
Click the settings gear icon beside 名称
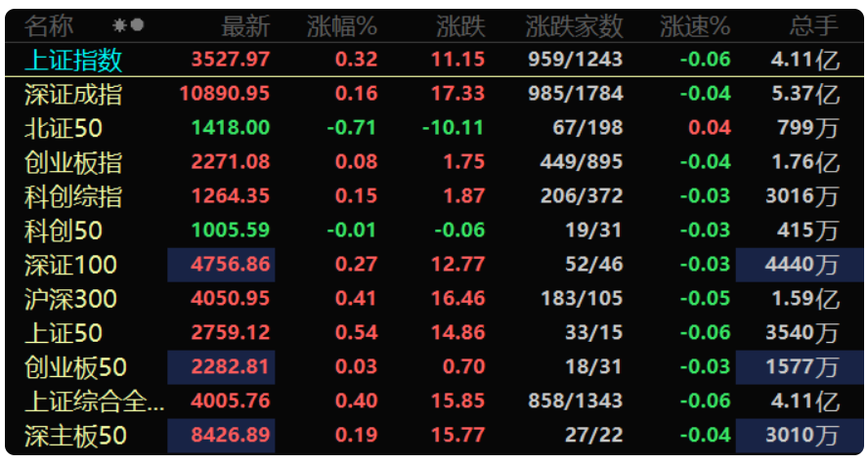(119, 25)
